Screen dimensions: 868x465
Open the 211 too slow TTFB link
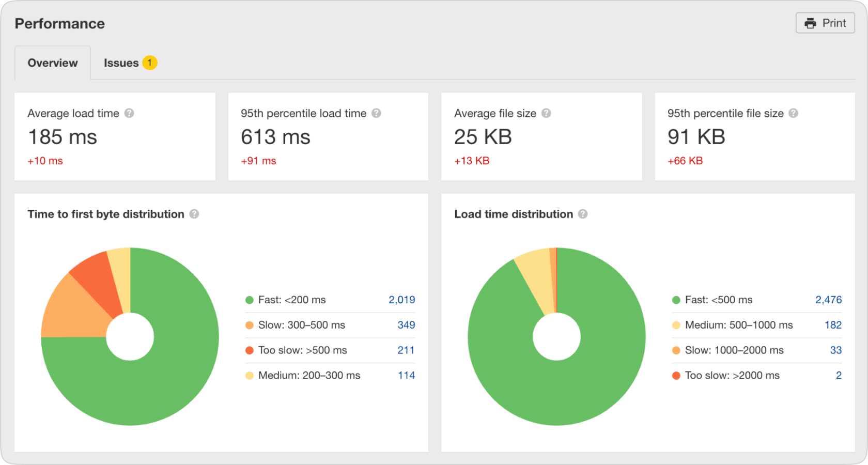click(x=406, y=350)
